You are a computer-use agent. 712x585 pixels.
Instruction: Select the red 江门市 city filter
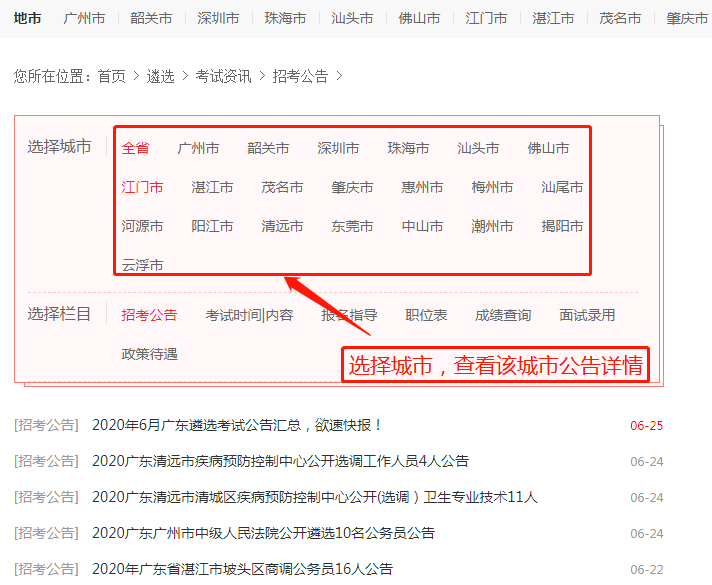[142, 187]
